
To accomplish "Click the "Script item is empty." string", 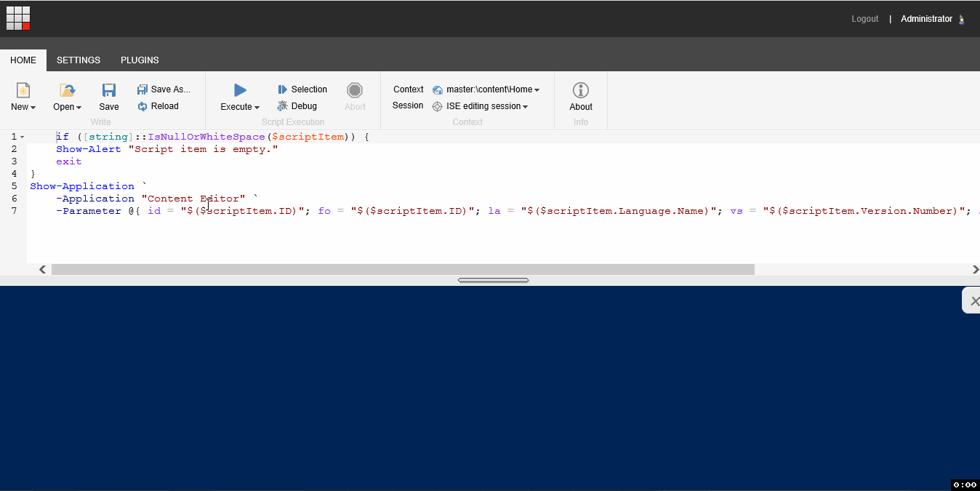I will coord(203,149).
